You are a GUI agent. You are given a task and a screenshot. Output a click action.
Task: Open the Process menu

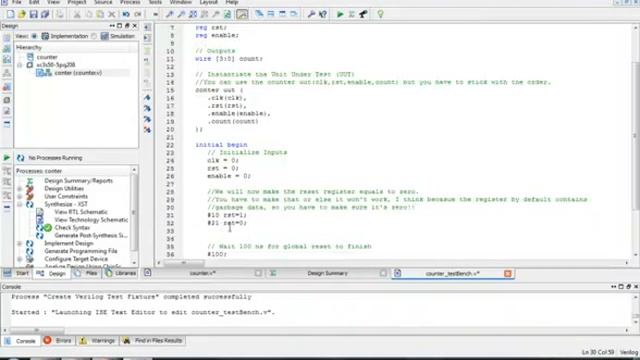pos(130,2)
